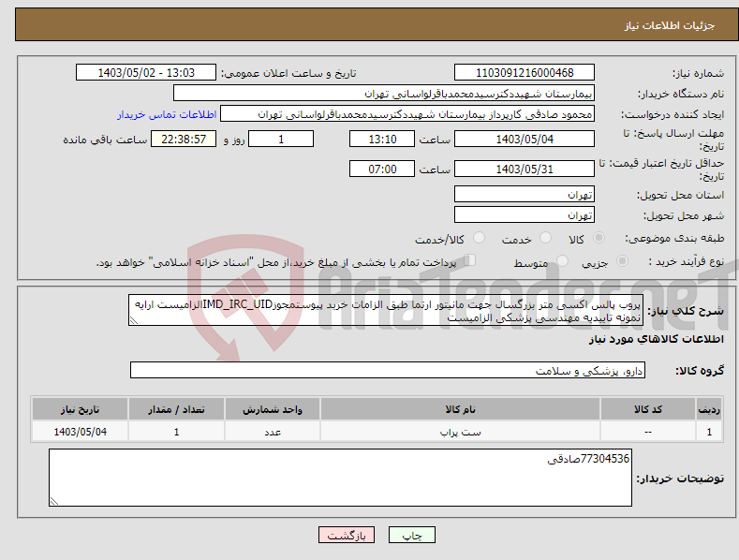Click the جزئیات اطلاعات نیاز page title
This screenshot has height=560, width=739.
pos(670,25)
